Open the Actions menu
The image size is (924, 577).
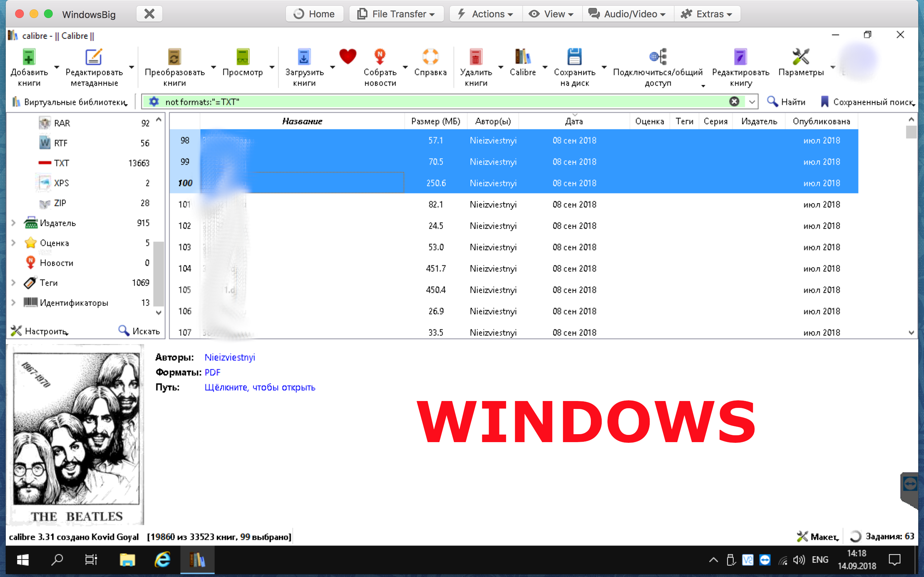(x=486, y=14)
